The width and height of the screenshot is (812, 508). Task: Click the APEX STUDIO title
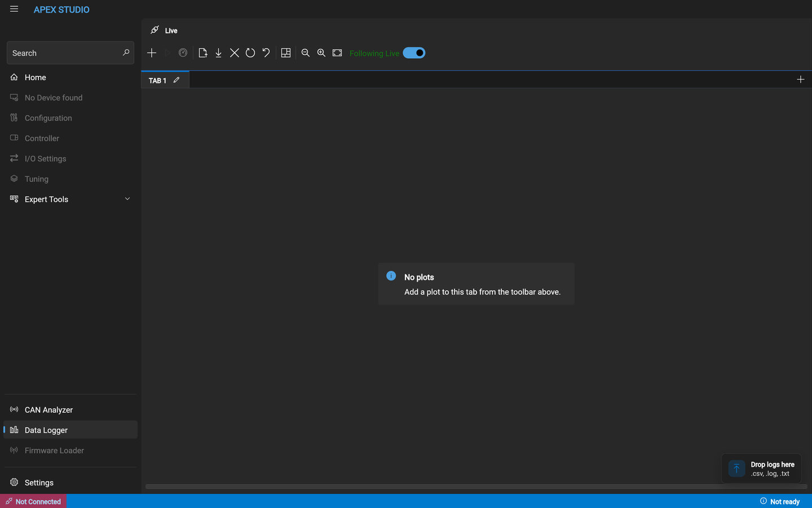[x=61, y=10]
